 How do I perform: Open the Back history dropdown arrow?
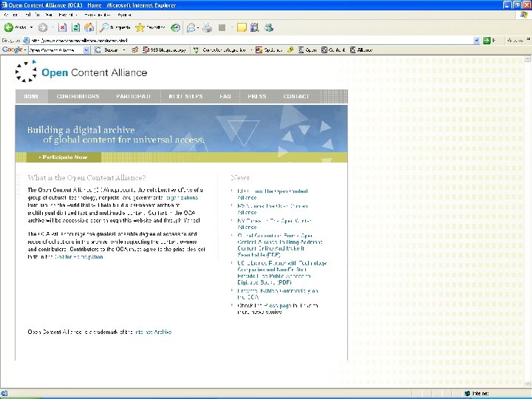[x=31, y=27]
